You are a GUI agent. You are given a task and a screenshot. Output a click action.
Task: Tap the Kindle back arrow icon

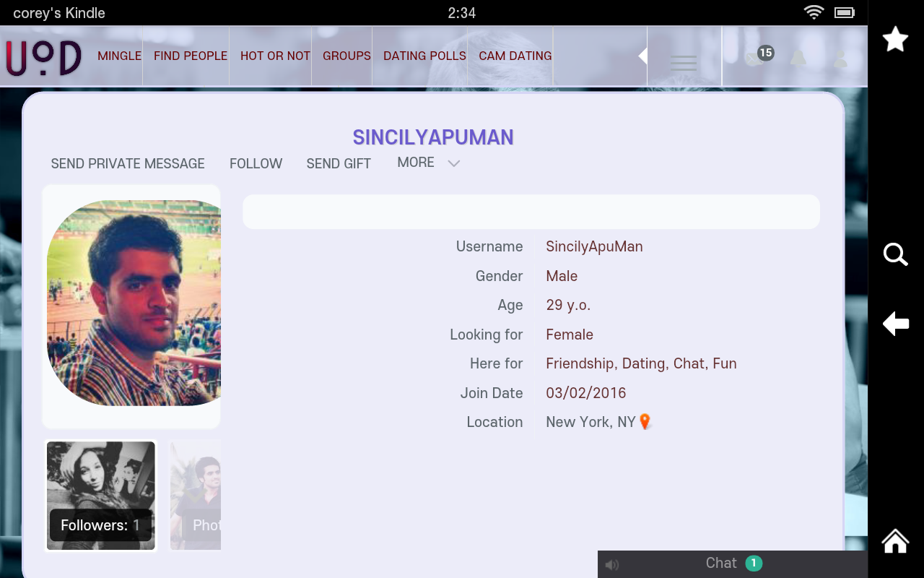click(x=895, y=324)
